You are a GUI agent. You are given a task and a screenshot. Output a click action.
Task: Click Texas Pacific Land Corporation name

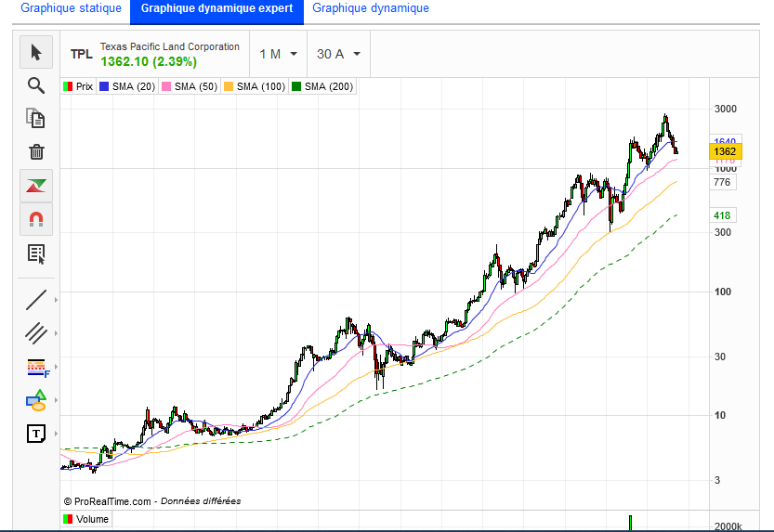tap(170, 46)
